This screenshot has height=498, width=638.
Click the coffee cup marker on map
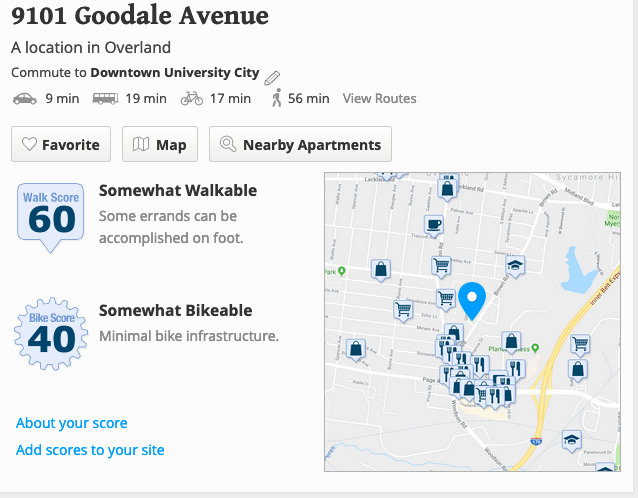(434, 225)
